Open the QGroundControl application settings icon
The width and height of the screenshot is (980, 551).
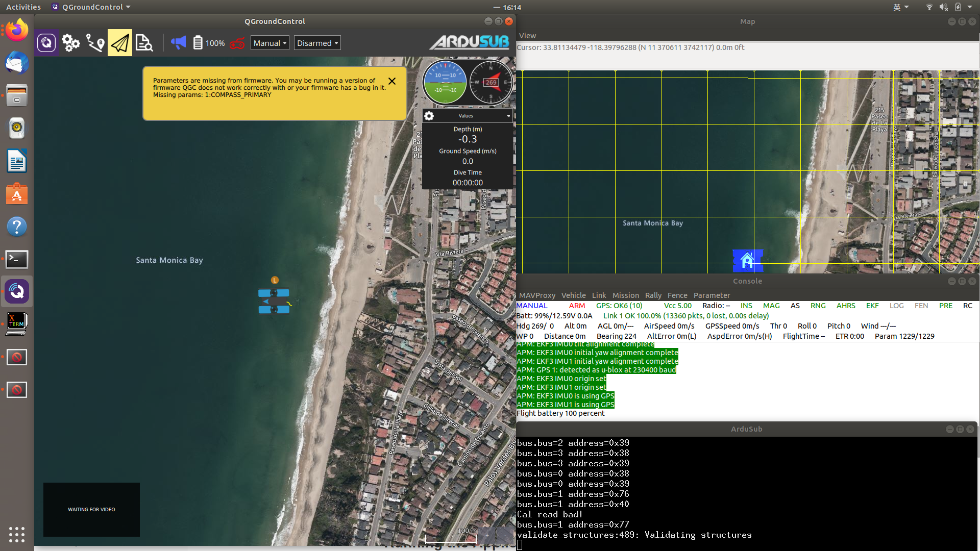(x=46, y=43)
